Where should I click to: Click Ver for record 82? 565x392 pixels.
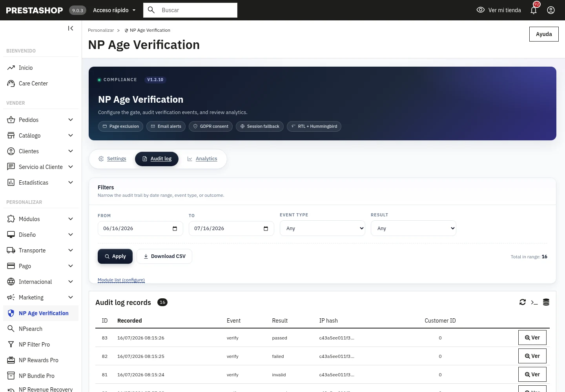point(532,356)
